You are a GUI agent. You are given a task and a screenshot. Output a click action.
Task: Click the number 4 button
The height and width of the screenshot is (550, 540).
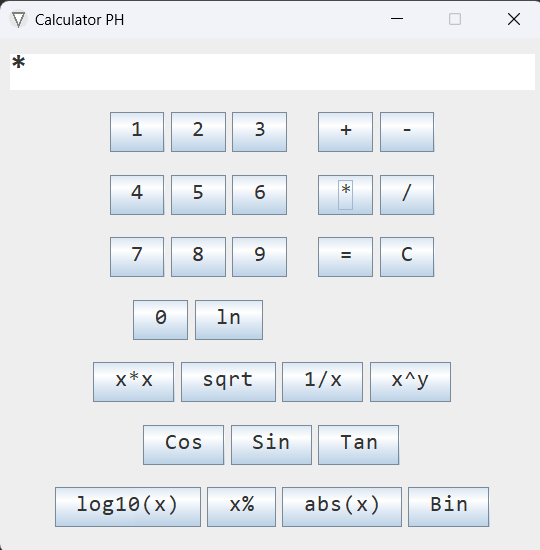click(137, 195)
